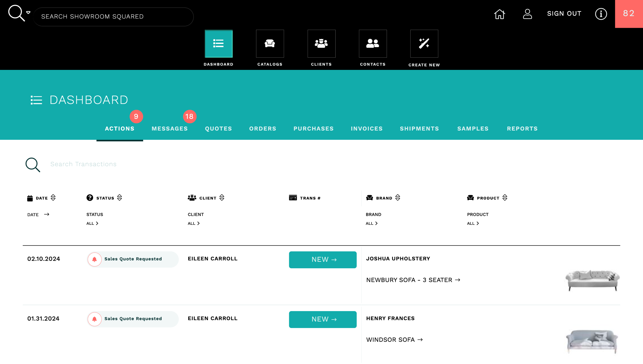Viewport: 643px width, 364px height.
Task: Open the Catalogs sofa icon
Action: point(270,44)
